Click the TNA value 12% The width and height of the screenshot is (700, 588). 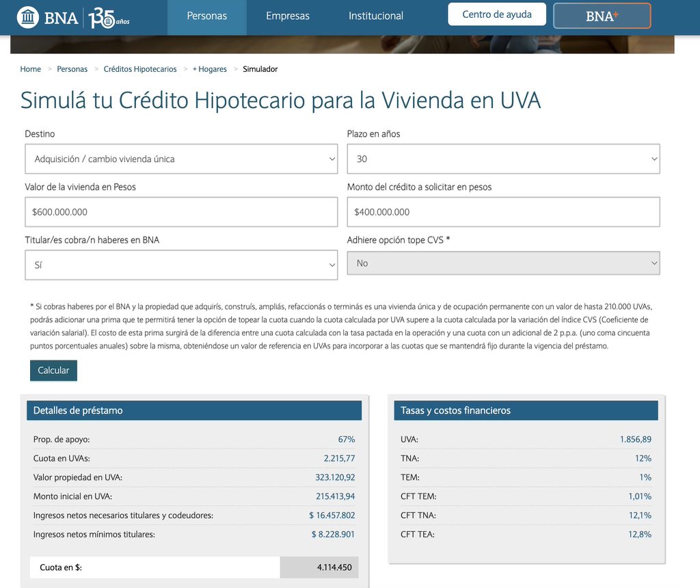643,459
